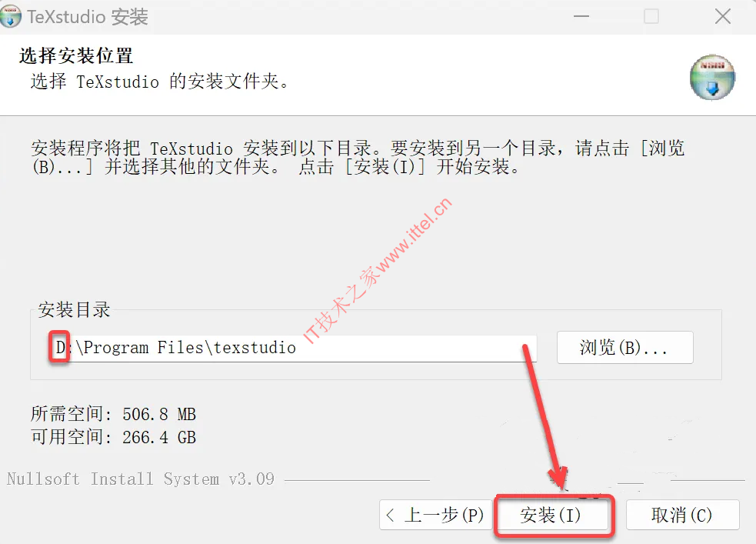756x544 pixels.
Task: Cancel setup with 取消(C) button
Action: pyautogui.click(x=682, y=515)
